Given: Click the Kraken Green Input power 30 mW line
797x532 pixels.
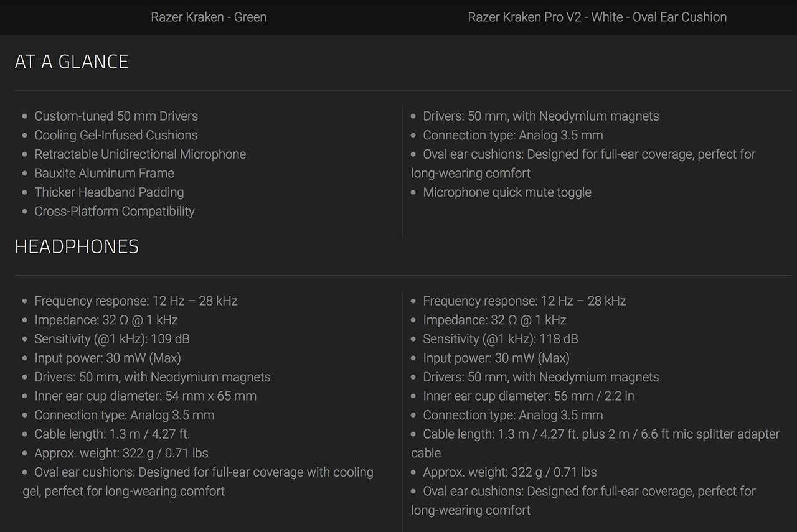Looking at the screenshot, I should (x=108, y=358).
